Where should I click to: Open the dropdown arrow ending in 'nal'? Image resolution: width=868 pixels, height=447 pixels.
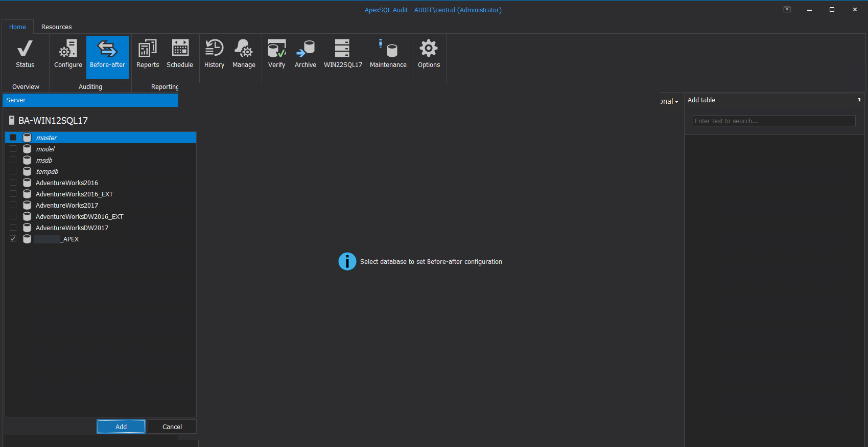tap(676, 102)
